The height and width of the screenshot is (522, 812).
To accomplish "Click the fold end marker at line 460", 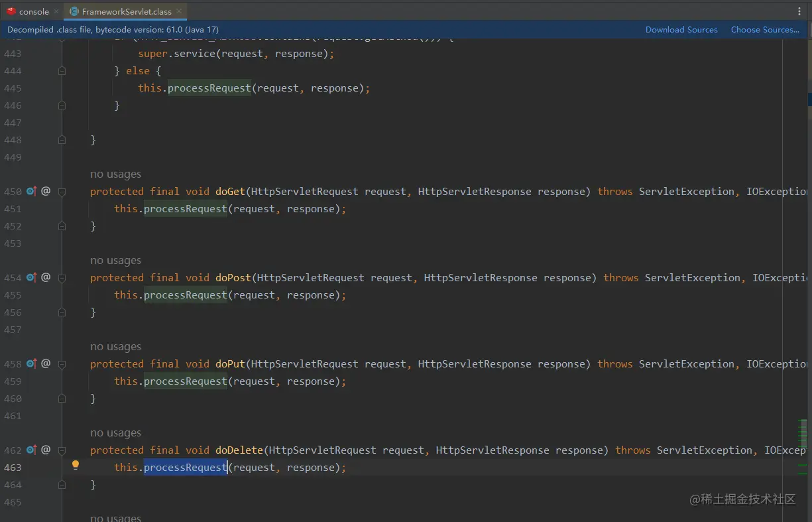I will (62, 399).
